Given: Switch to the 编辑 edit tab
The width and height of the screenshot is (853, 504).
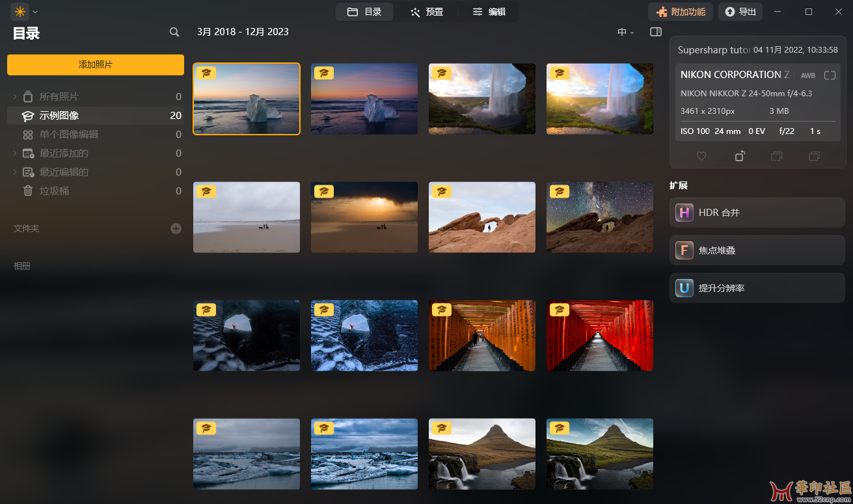Looking at the screenshot, I should click(489, 12).
